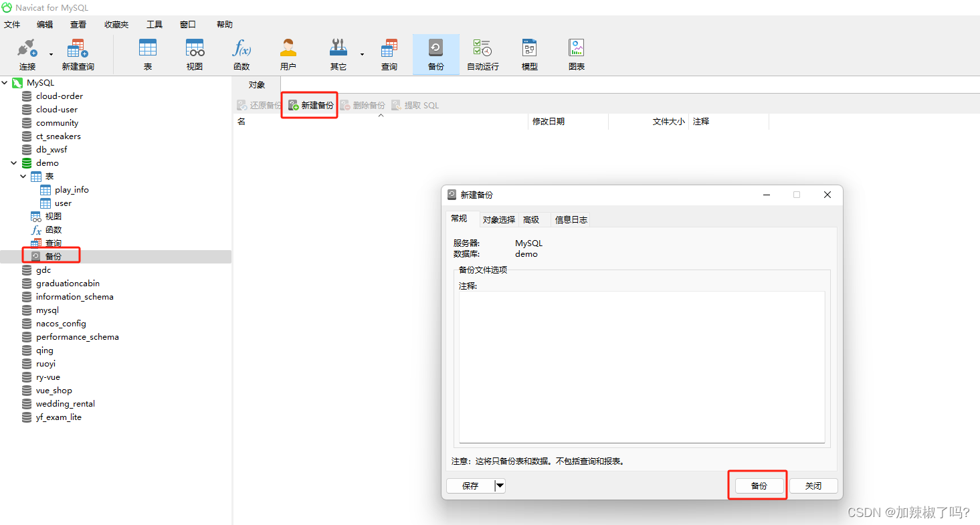980x525 pixels.
Task: Switch to 信息日志 tab in dialog
Action: [571, 219]
